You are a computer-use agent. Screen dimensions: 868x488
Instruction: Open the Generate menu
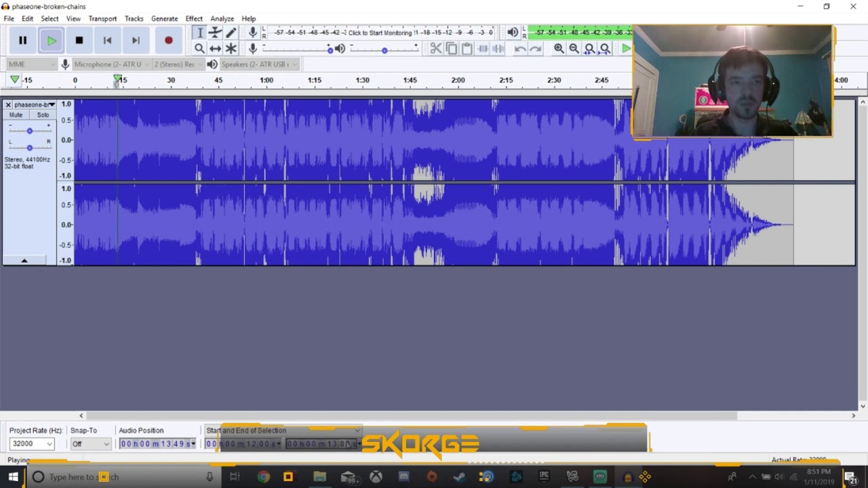(x=164, y=18)
